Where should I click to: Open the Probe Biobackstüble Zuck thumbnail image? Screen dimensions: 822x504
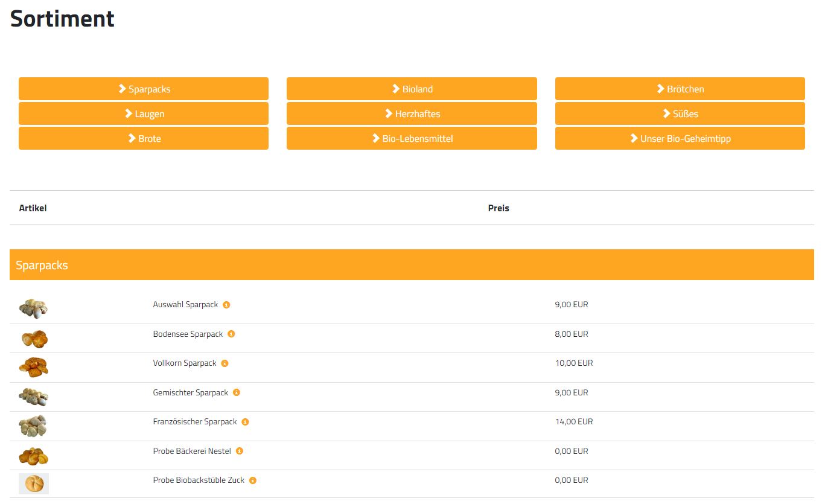(x=34, y=483)
